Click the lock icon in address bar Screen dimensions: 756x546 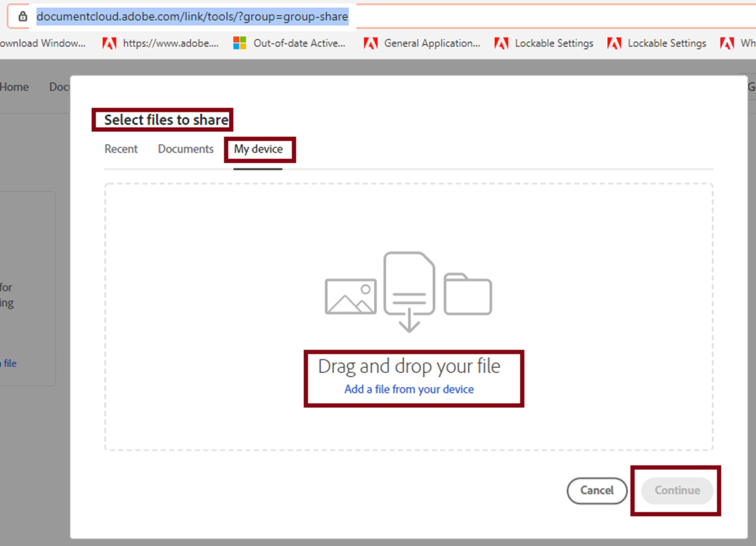coord(23,16)
